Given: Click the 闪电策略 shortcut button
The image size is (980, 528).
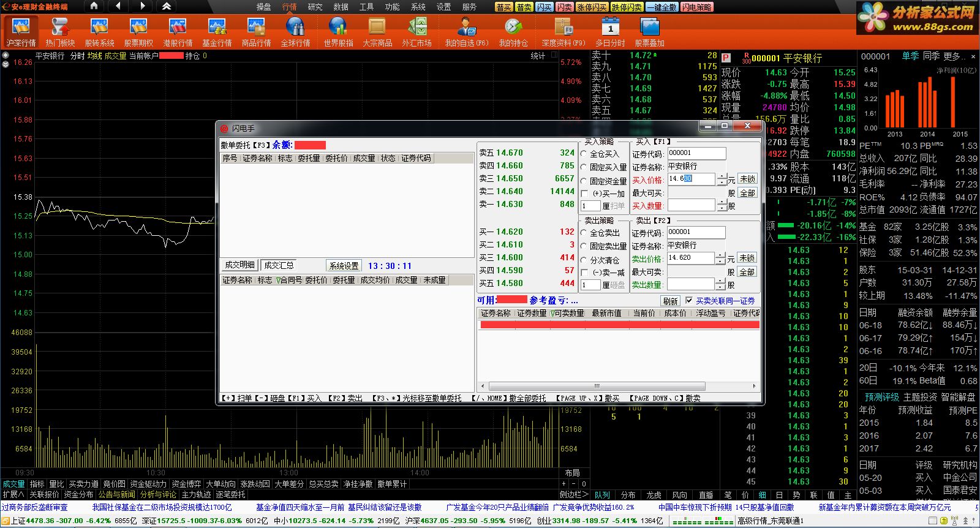Looking at the screenshot, I should pyautogui.click(x=697, y=7).
